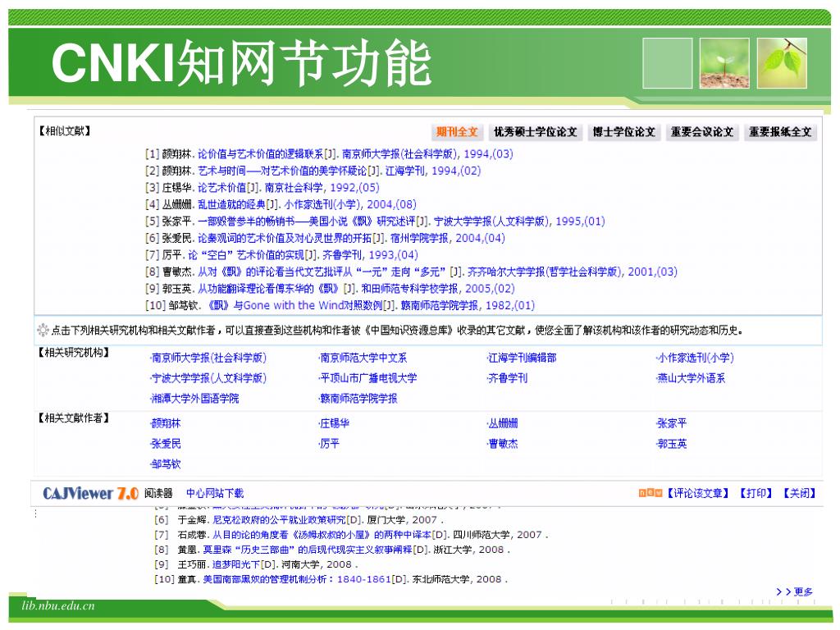Click the CAJViewer 7.0 logo
This screenshot has height=630, width=840.
click(90, 493)
